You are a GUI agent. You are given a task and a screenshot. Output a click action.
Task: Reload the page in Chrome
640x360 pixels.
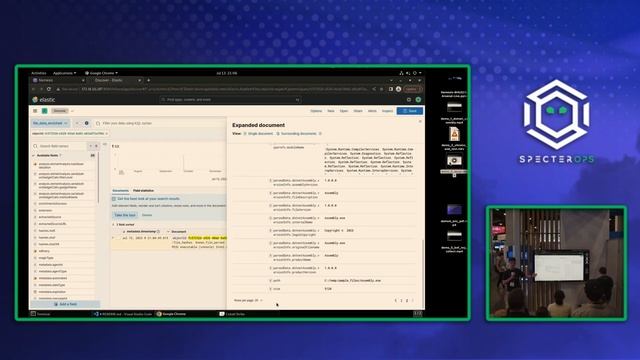(x=49, y=89)
